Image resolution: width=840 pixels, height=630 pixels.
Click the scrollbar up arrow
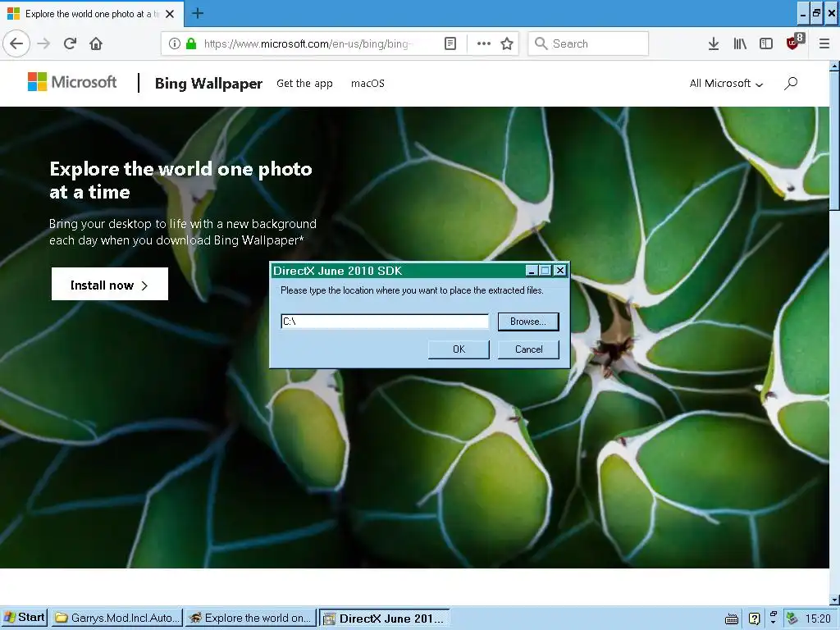point(834,66)
